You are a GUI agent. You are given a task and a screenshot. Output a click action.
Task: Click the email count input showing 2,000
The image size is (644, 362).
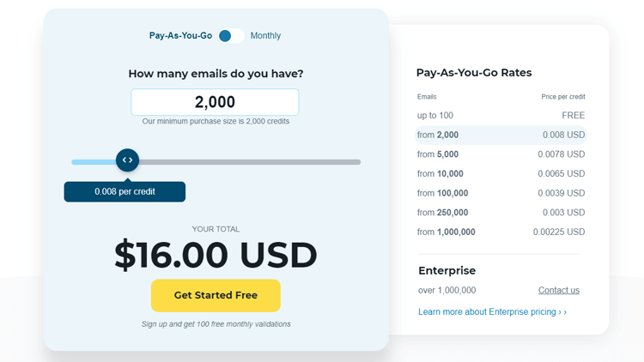(215, 102)
